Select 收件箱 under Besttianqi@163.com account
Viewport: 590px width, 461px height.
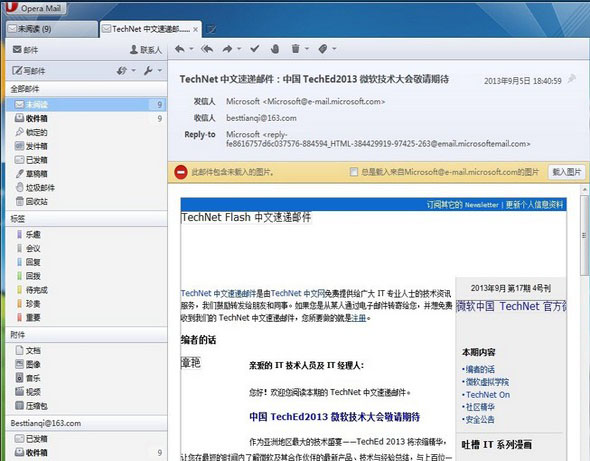pyautogui.click(x=86, y=452)
